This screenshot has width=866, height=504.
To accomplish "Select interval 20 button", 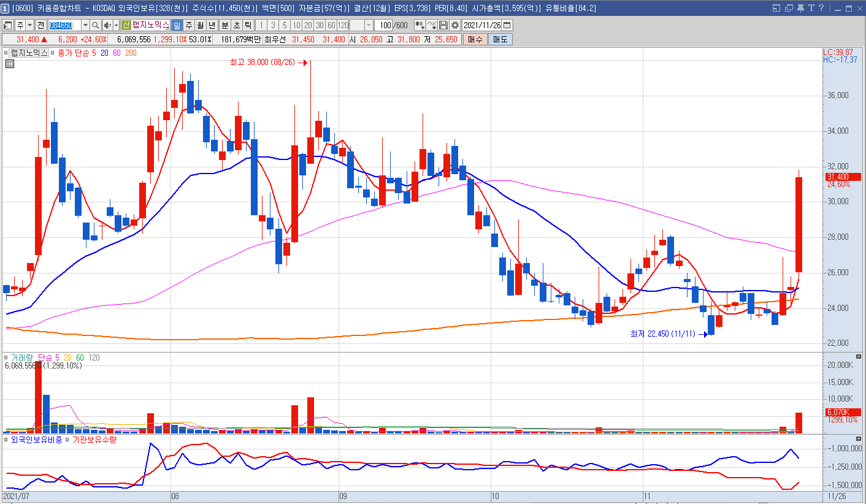I will click(308, 25).
